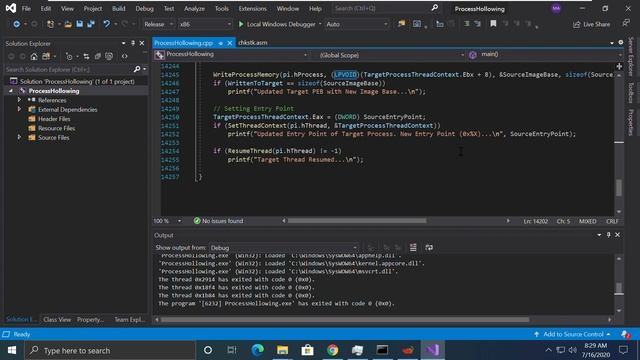Viewport: 640px width, 360px height.
Task: Click the Save file disk icon
Action: click(79, 24)
